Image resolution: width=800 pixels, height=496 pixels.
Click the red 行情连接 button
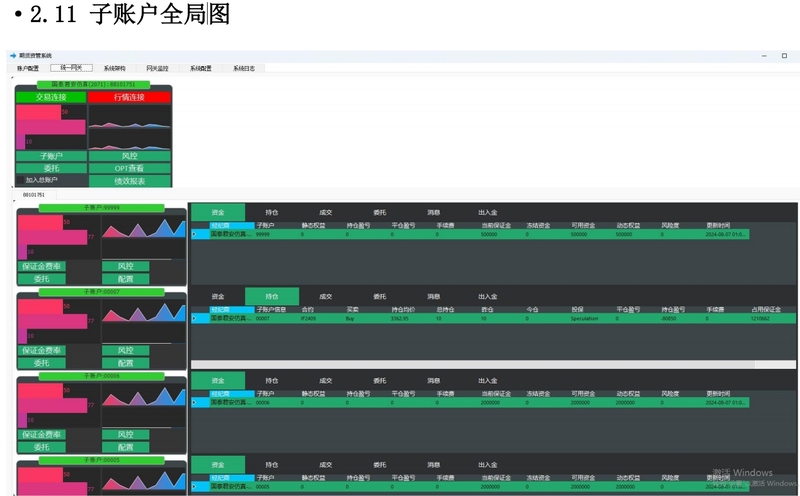tap(129, 97)
